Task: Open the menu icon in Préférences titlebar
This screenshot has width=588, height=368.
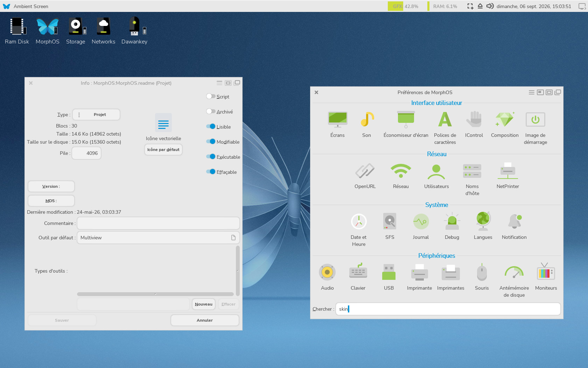Action: [x=531, y=93]
